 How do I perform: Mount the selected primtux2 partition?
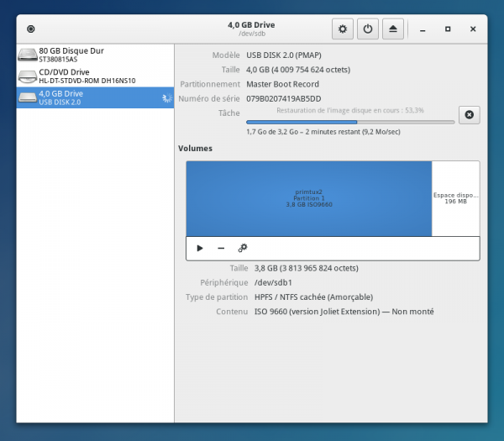point(200,248)
